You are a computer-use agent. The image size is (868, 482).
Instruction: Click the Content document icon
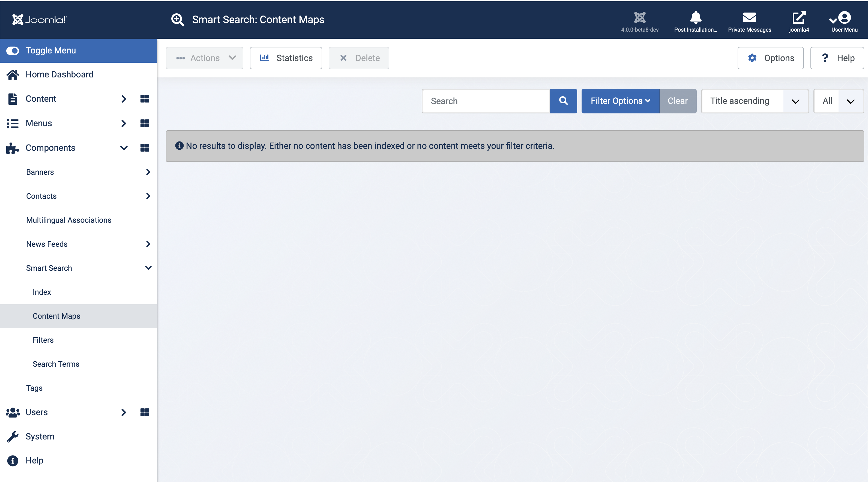(13, 99)
